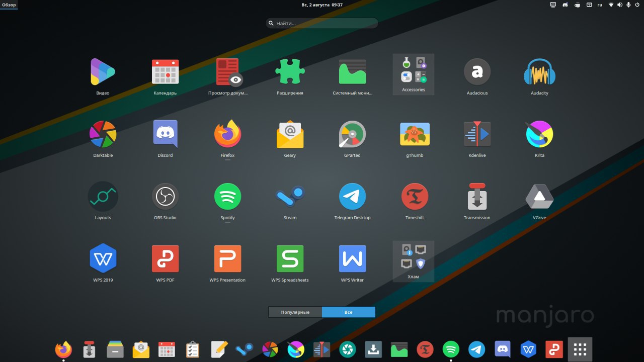The height and width of the screenshot is (362, 644).
Task: Click the Обзор activities button
Action: 9,5
